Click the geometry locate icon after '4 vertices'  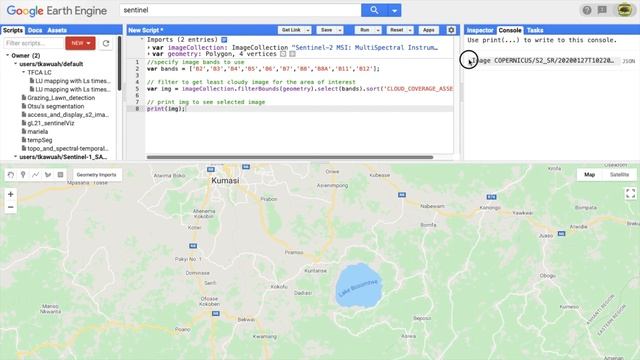[283, 54]
